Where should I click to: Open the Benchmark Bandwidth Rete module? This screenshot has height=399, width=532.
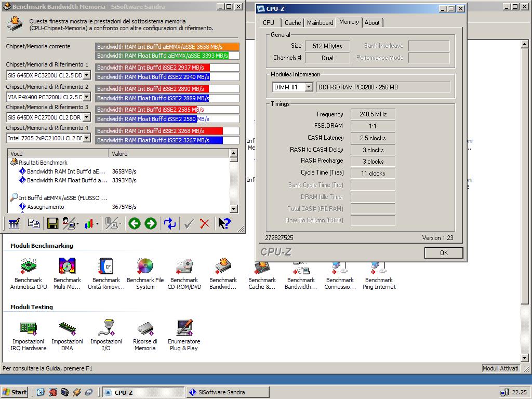[301, 276]
